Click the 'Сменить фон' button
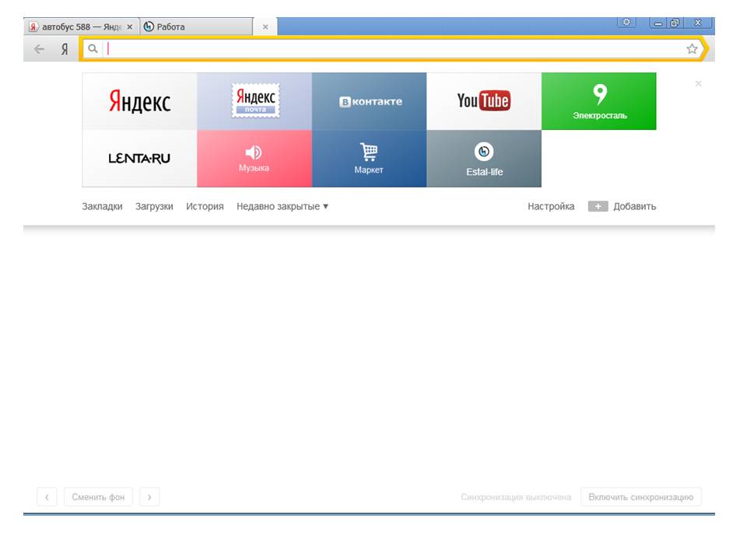 tap(98, 497)
